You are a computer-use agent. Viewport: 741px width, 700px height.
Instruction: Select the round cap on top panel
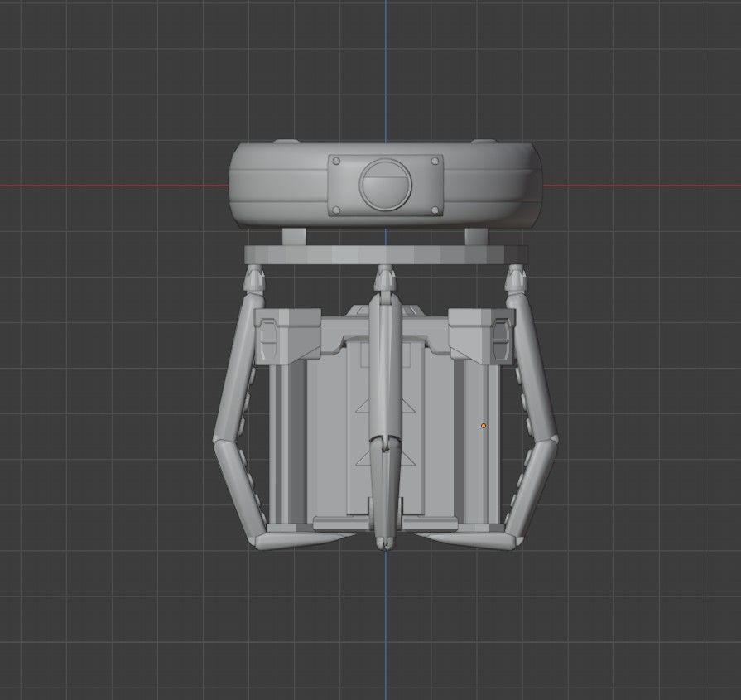click(385, 184)
